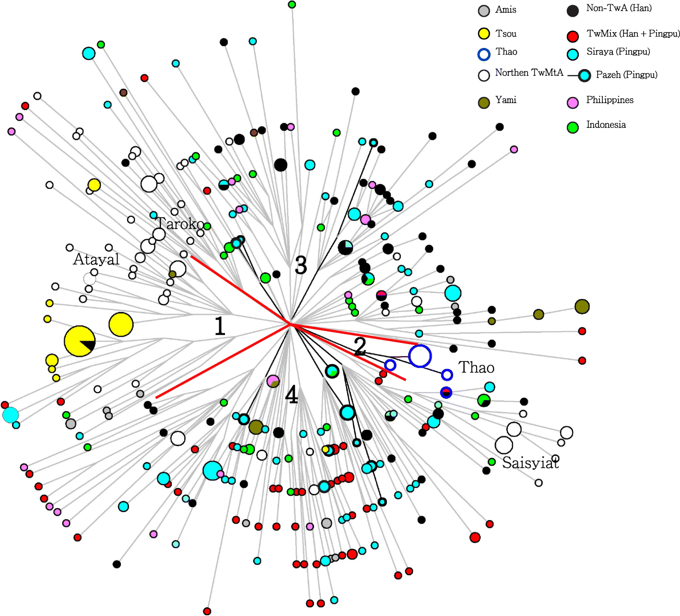Click the cyan Siraya (Pingpu) legend circle
This screenshot has width=680, height=616.
tap(573, 54)
